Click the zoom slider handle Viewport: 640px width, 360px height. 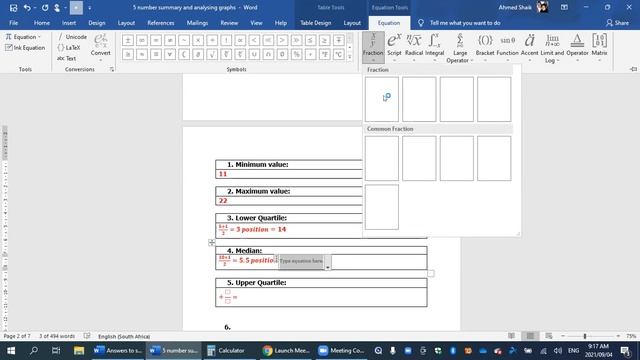(585, 336)
